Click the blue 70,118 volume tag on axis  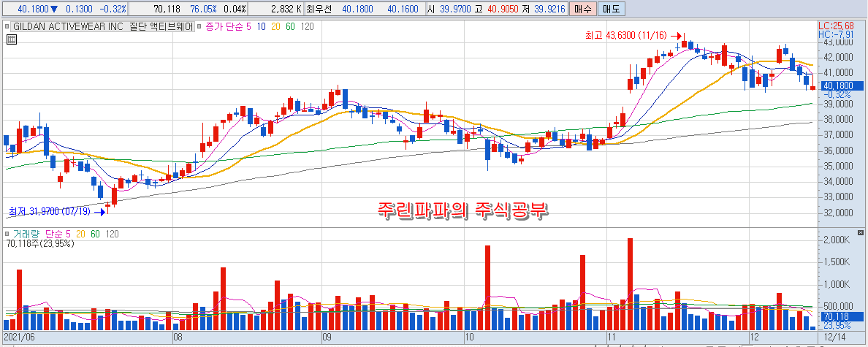point(840,316)
